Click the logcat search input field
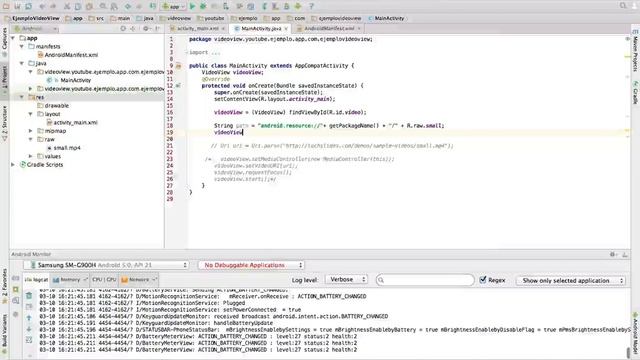This screenshot has height=360, width=640. (425, 280)
